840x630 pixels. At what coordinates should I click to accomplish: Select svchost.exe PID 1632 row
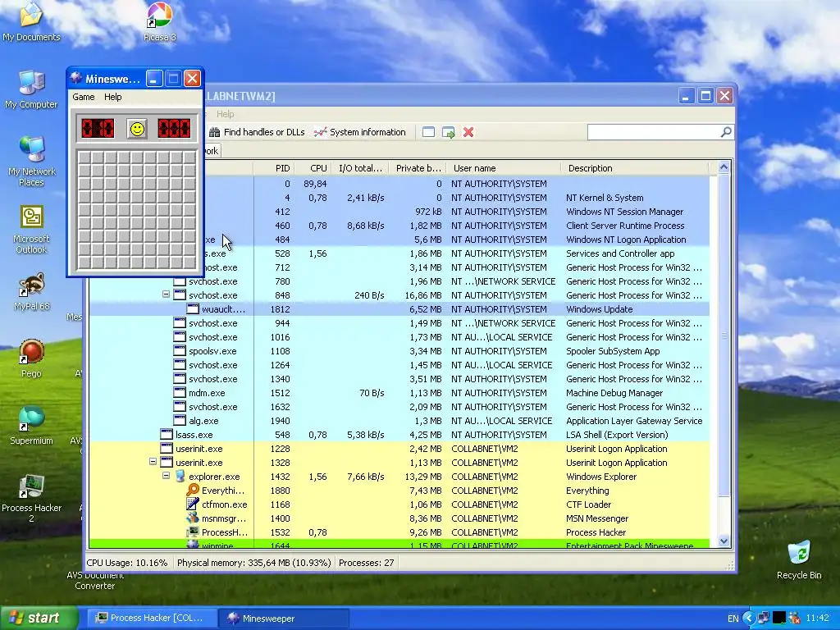399,407
